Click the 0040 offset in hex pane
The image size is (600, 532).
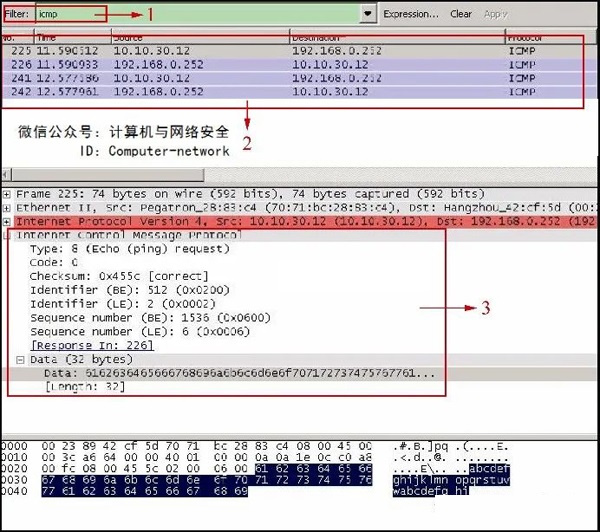[14, 491]
